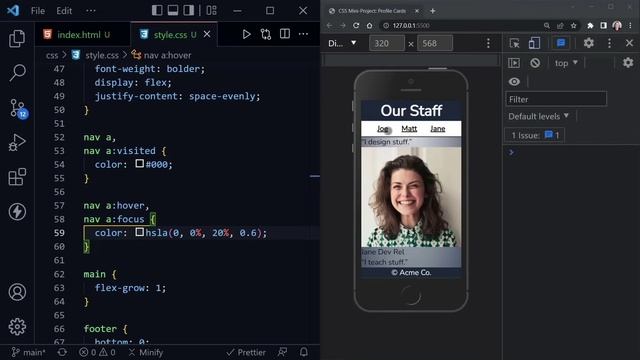The image size is (640, 360).
Task: Open device toolbar more options menu
Action: click(x=488, y=43)
